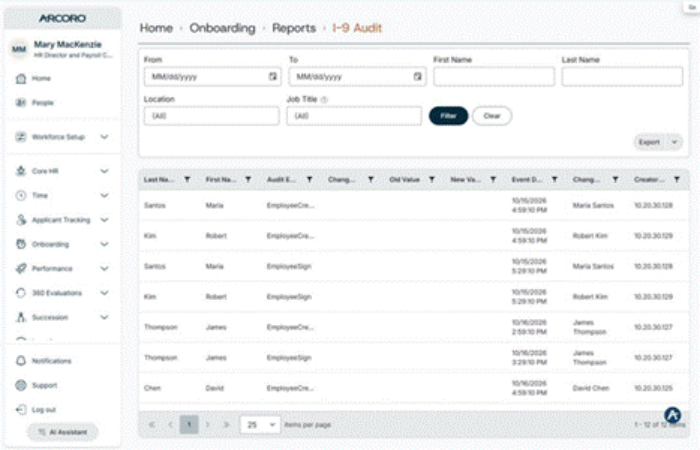Go to Home breadcrumb
This screenshot has width=700, height=450.
point(156,28)
